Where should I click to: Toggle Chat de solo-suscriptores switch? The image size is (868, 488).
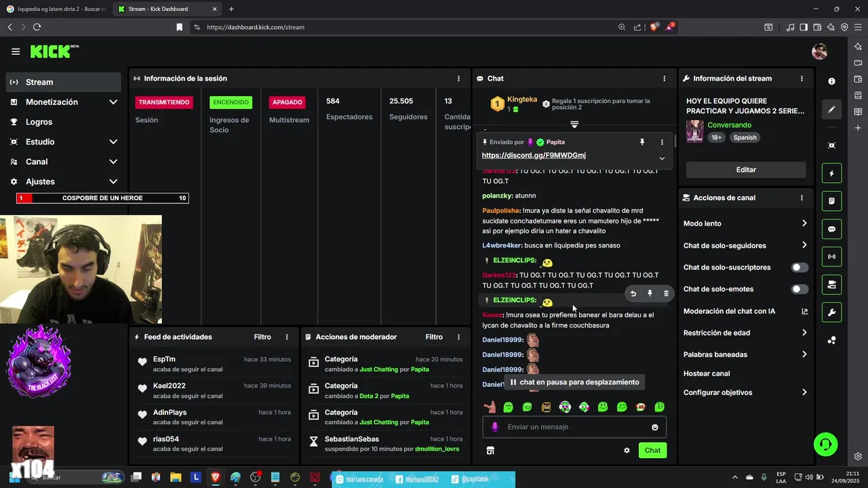click(800, 268)
